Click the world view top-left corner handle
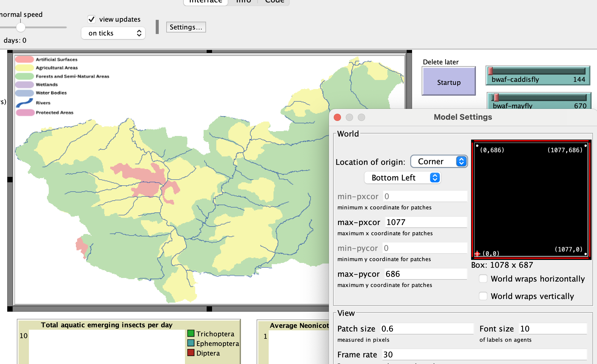Screen dimensions: 597x364 pyautogui.click(x=10, y=51)
